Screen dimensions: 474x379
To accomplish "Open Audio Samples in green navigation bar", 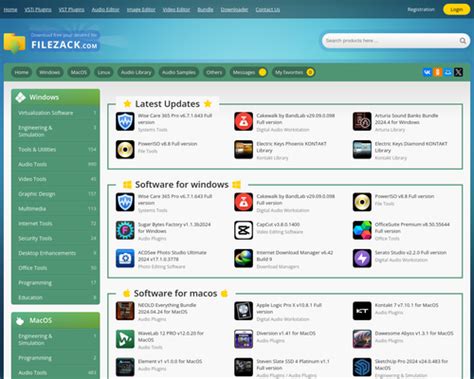I will coord(179,72).
